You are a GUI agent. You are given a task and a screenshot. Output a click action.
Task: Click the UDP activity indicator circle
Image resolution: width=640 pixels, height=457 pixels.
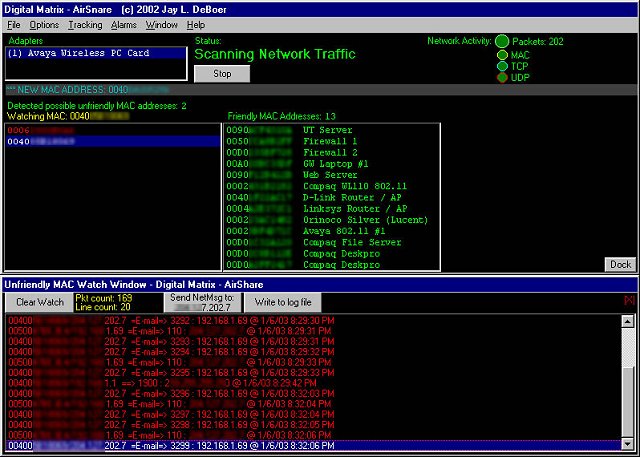[502, 78]
